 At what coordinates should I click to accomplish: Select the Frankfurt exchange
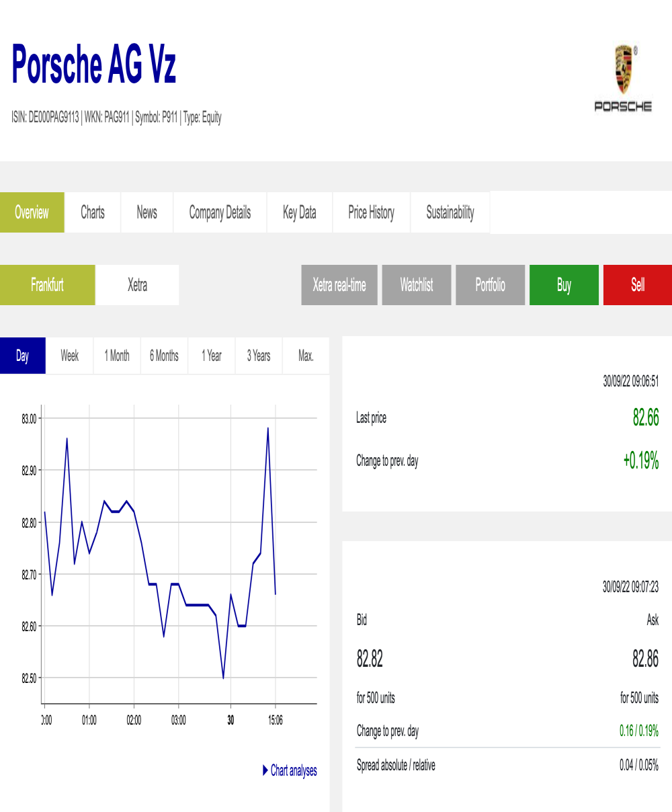click(47, 285)
